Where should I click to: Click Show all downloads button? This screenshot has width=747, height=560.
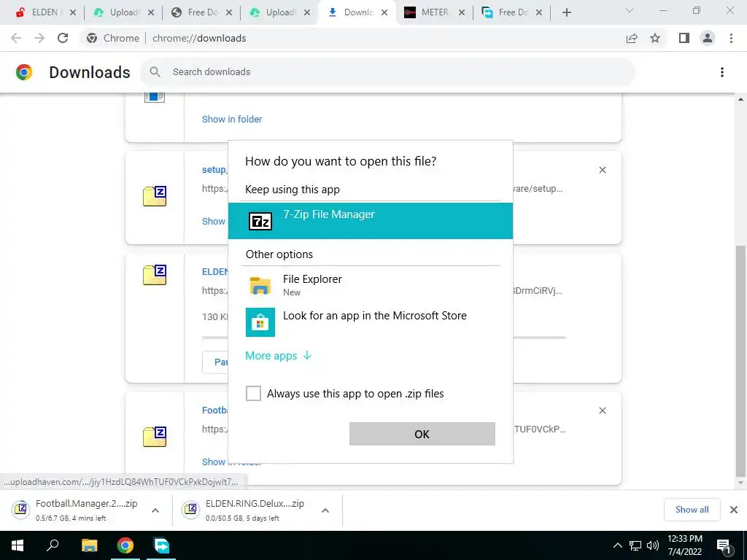pos(692,510)
